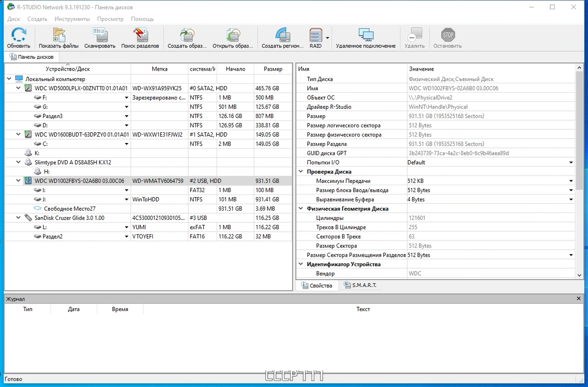Click the WD1600BUDT hard disk icon
Screen dimensions: 588x387
[28, 134]
